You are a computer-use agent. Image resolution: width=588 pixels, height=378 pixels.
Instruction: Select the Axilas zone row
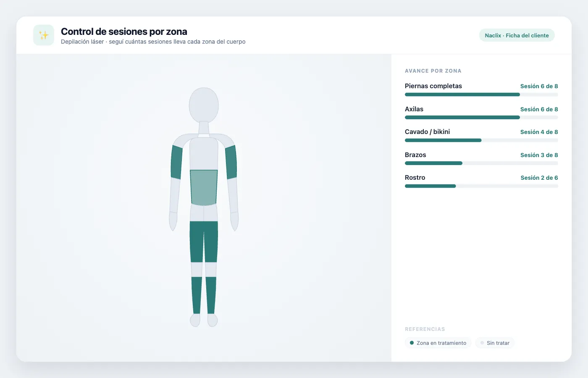481,112
